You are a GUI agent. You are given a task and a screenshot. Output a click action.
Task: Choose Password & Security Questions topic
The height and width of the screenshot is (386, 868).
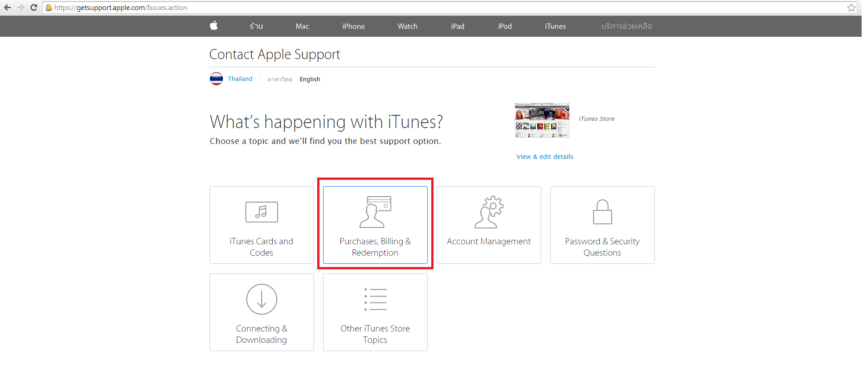coord(603,225)
